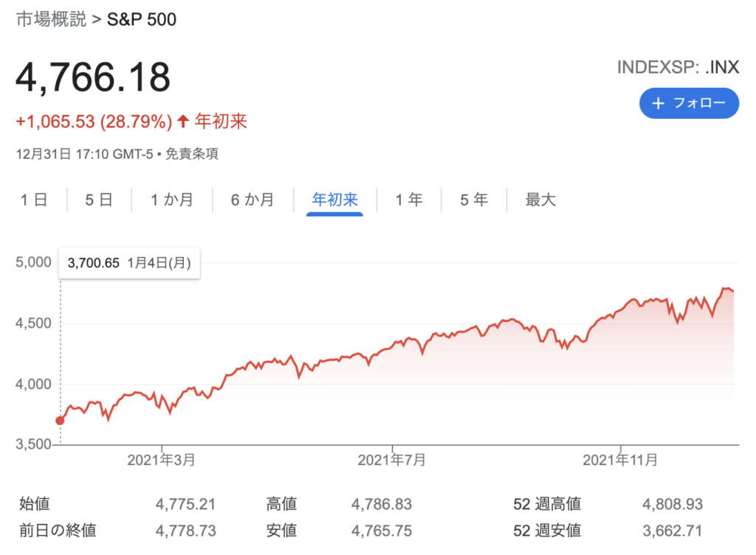This screenshot has width=756, height=555.
Task: Select the 年初来 range tab
Action: (334, 199)
